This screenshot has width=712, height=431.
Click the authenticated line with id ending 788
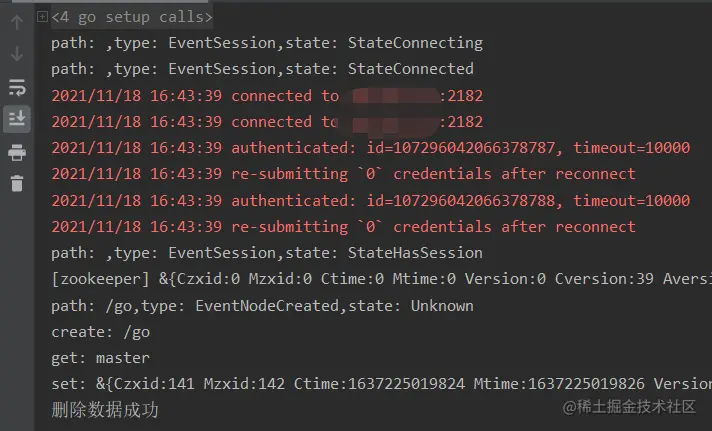[371, 201]
